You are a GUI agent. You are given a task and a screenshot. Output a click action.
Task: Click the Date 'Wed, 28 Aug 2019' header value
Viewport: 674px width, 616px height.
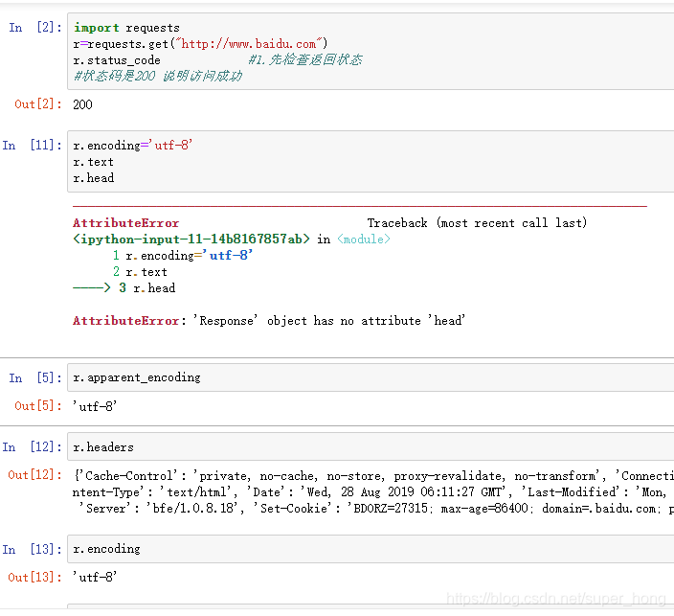point(405,491)
